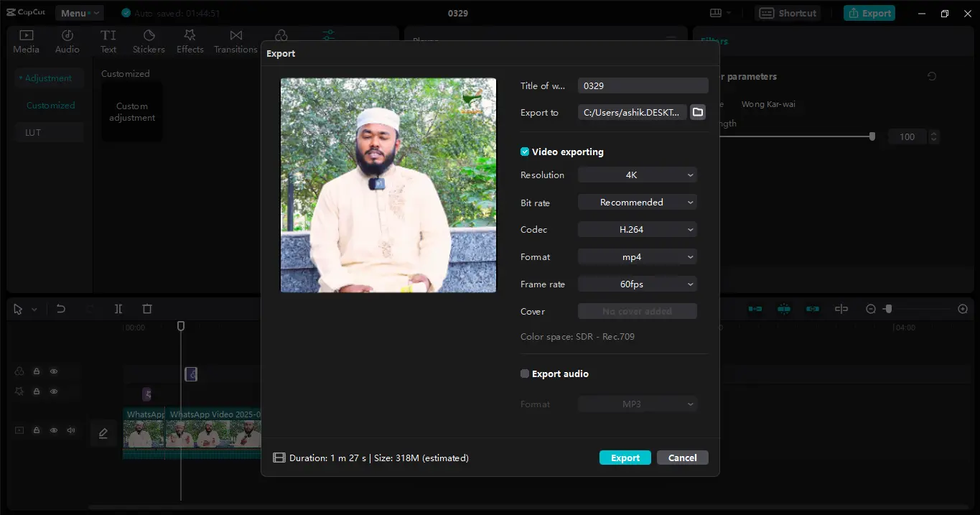Open the Stickers panel icon

pos(149,42)
